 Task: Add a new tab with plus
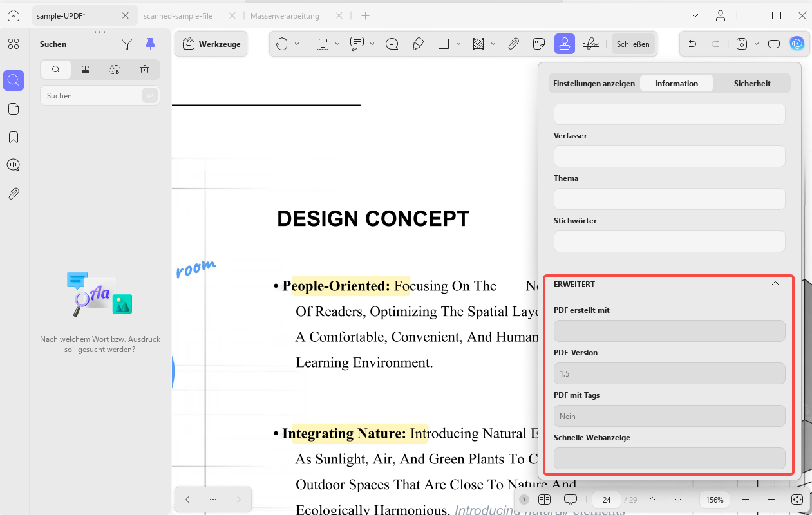365,15
